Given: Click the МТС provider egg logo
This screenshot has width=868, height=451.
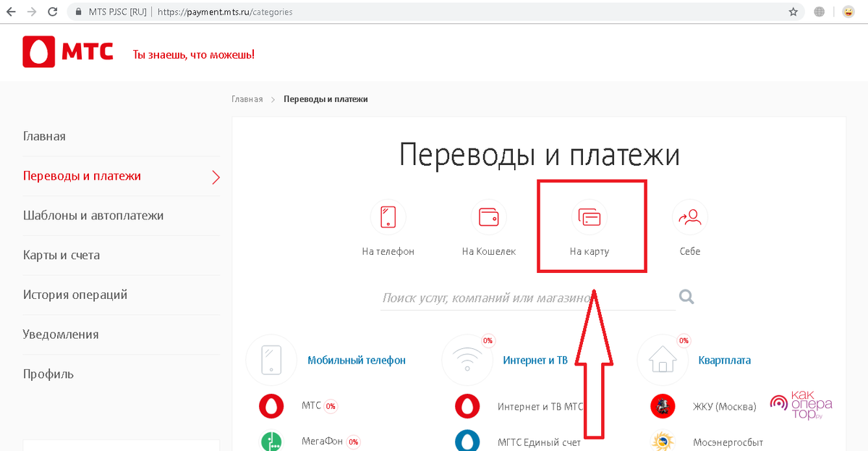Looking at the screenshot, I should (272, 407).
